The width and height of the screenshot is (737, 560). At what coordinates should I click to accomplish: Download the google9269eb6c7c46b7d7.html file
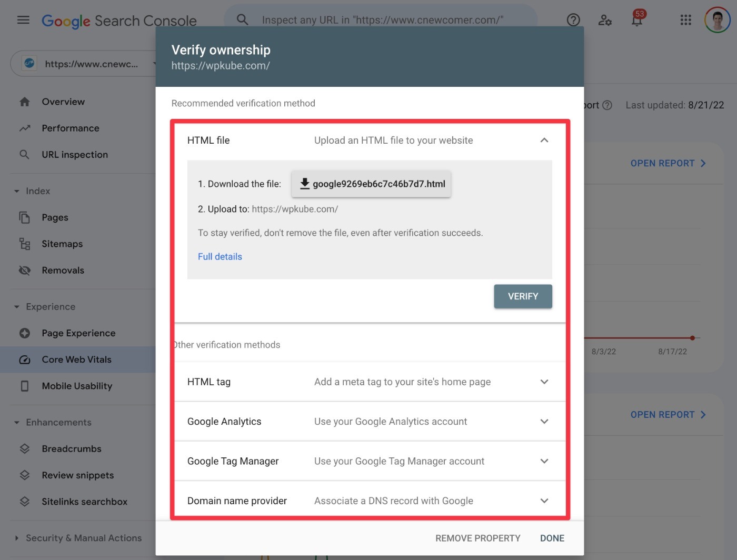(371, 184)
